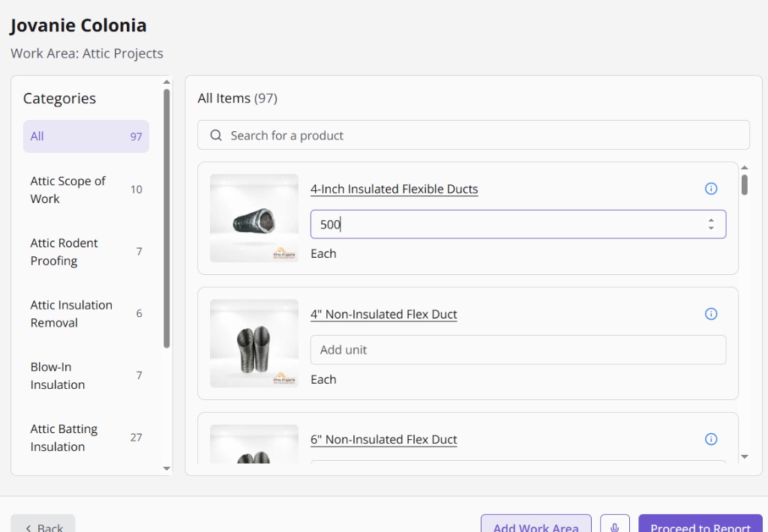Click the Search for a product field

pyautogui.click(x=480, y=136)
